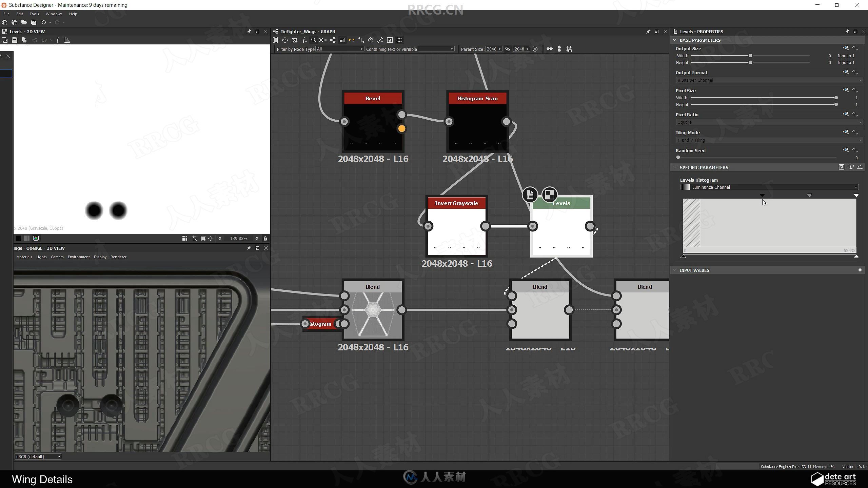Expand the Specific Parameters section

pos(674,167)
